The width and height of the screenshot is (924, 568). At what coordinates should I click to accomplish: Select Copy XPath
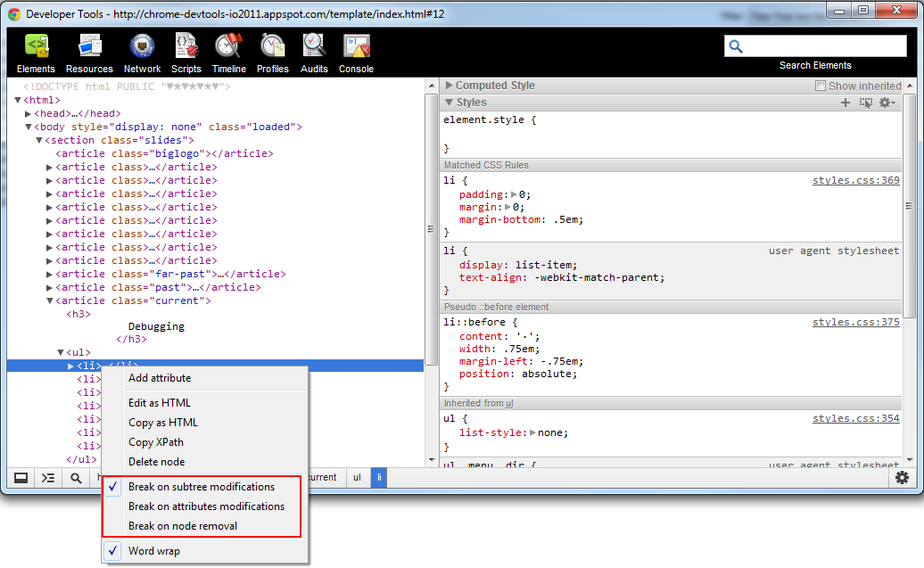(205, 442)
